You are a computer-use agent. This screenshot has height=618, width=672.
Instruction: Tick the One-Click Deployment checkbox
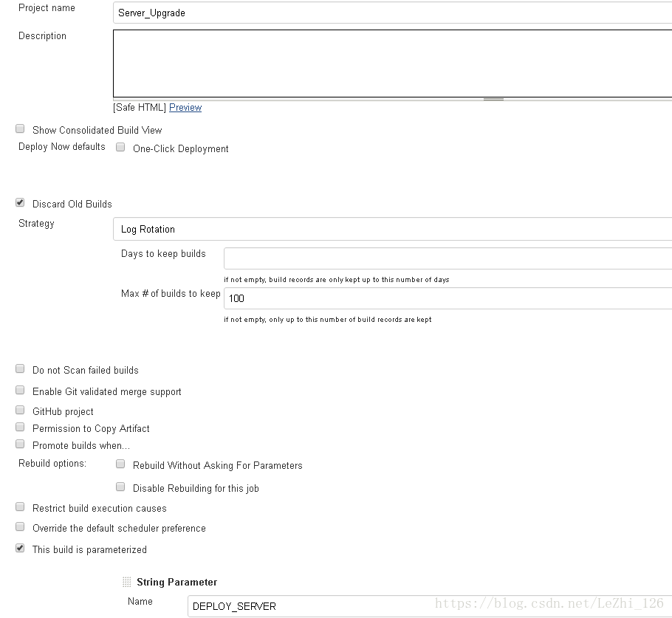(x=120, y=148)
